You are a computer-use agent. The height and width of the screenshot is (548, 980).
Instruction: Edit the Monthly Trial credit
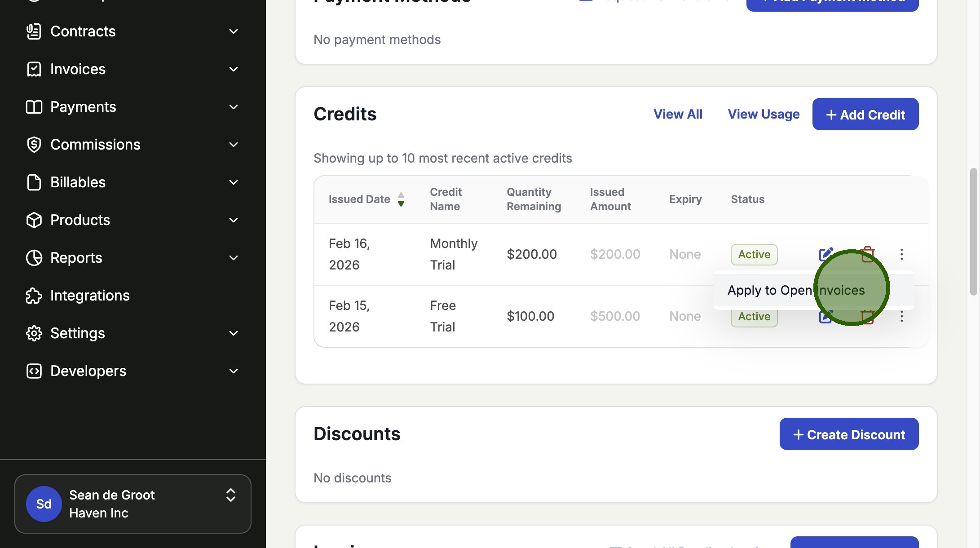click(825, 254)
